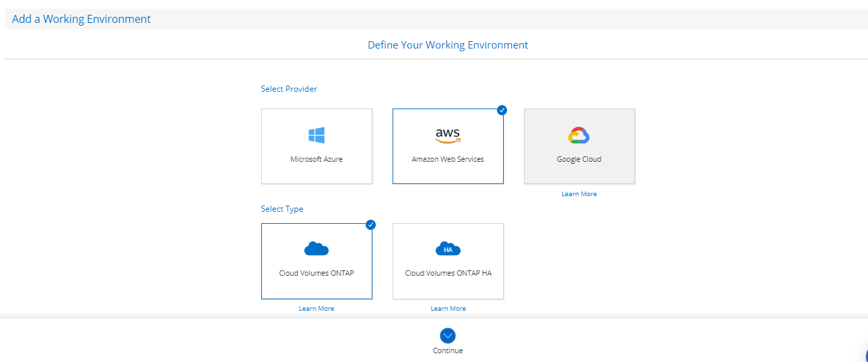Screen dimensions: 868x362
Task: Click the Amazon Web Services text label
Action: (448, 160)
